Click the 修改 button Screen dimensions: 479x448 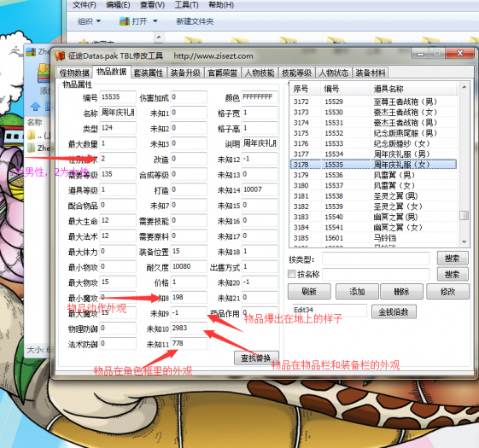[x=448, y=291]
